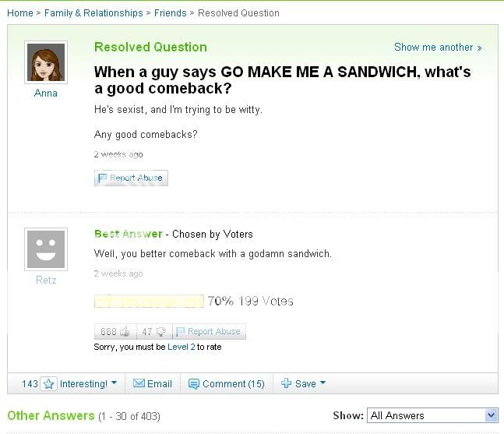Open user Retz's profile name link
The image size is (504, 434).
tap(46, 281)
